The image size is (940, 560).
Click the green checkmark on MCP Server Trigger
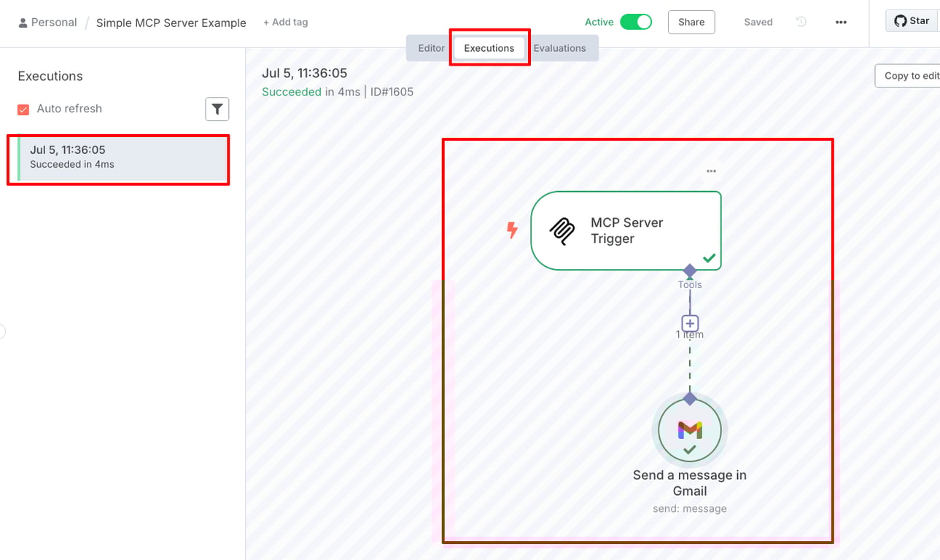pos(709,258)
